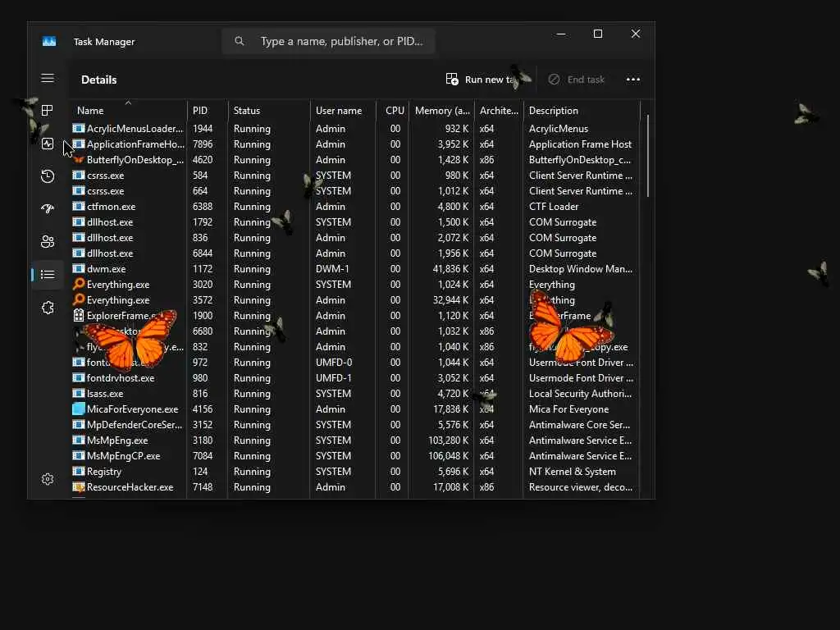Open the three-dots more options menu

click(x=633, y=80)
